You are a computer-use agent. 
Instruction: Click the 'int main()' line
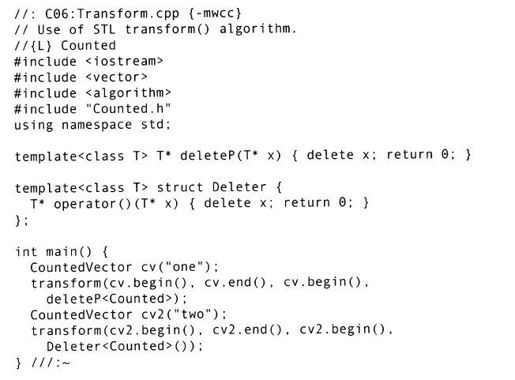[62, 251]
